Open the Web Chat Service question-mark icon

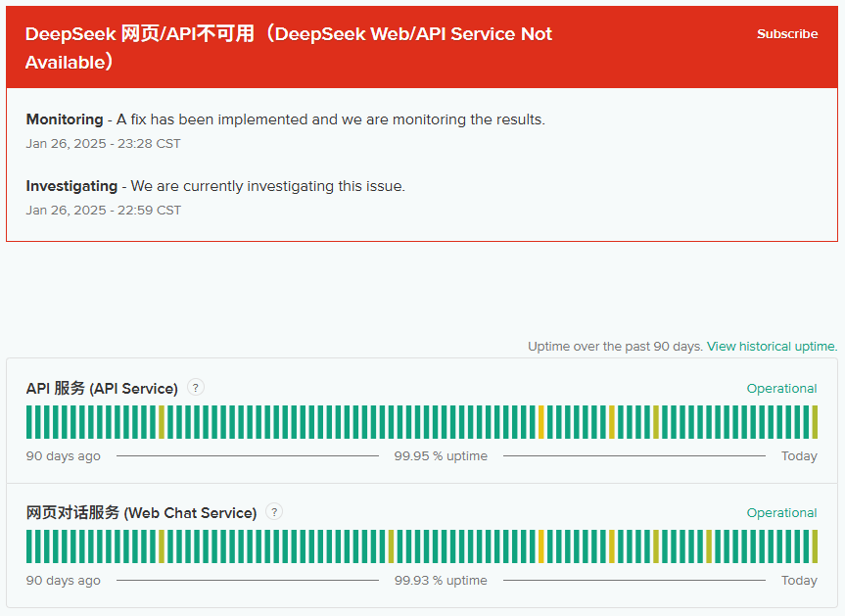tap(274, 511)
